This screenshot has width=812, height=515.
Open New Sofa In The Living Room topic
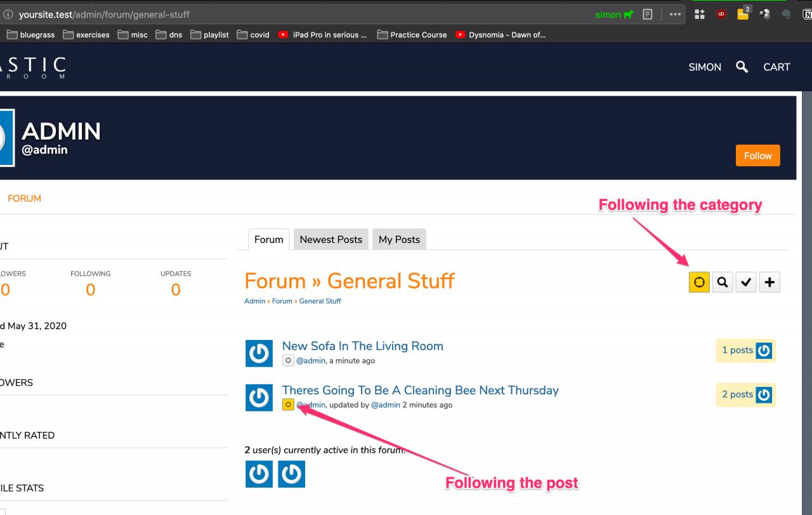[x=363, y=346]
